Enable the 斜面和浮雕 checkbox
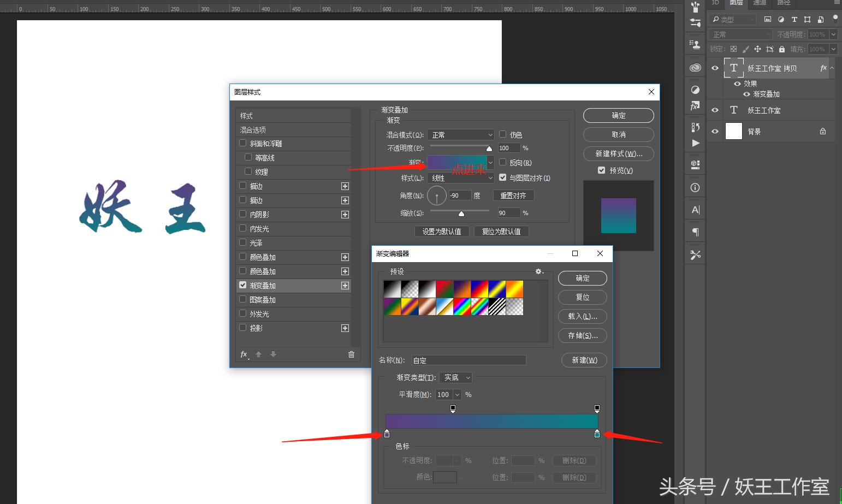 (242, 143)
